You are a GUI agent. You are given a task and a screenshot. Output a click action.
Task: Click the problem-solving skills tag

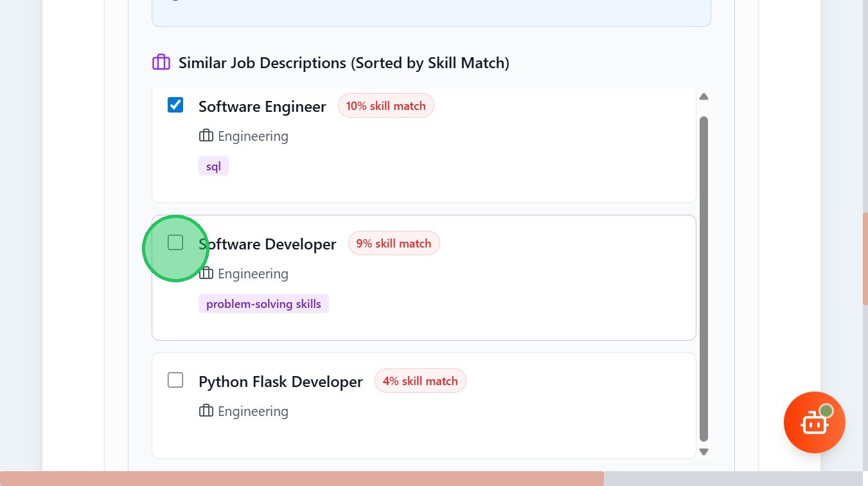[263, 303]
